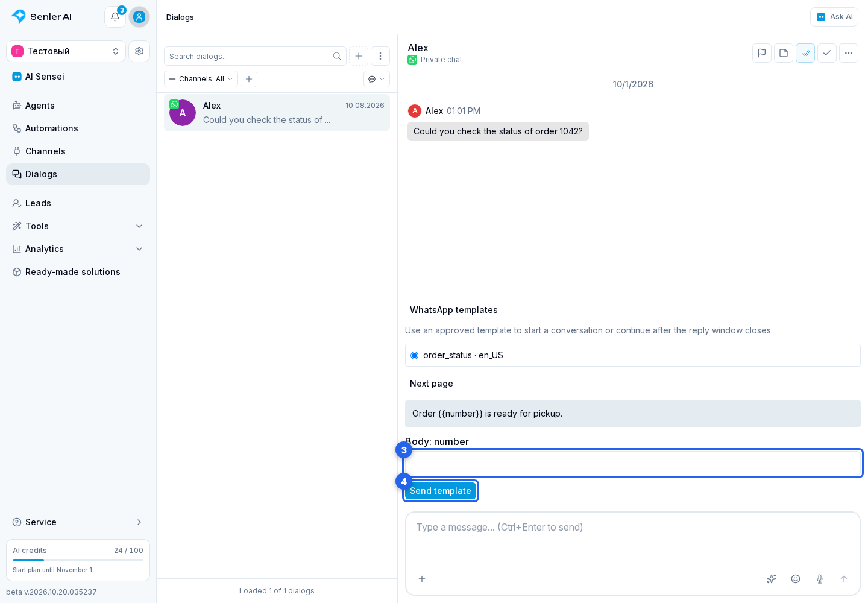Expand the Analytics menu section
This screenshot has width=868, height=603.
(x=78, y=249)
